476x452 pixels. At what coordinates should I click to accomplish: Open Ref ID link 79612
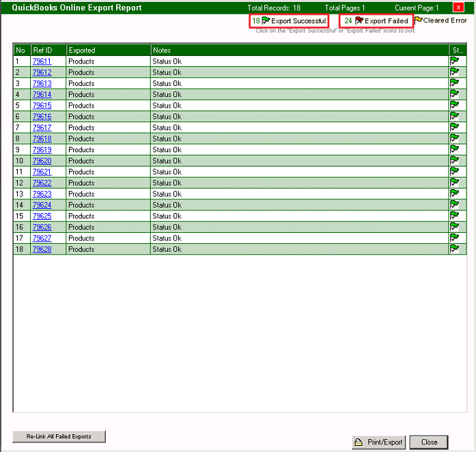(x=42, y=72)
